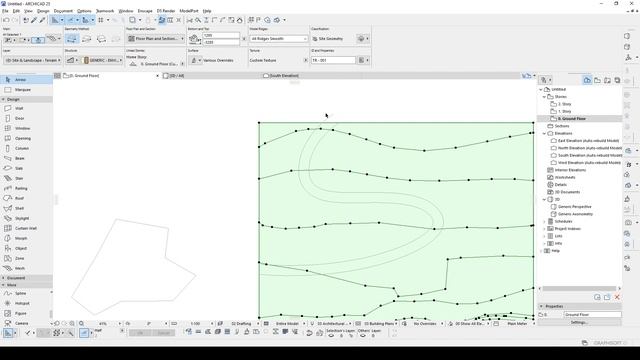Select the Object tool

pyautogui.click(x=26, y=248)
